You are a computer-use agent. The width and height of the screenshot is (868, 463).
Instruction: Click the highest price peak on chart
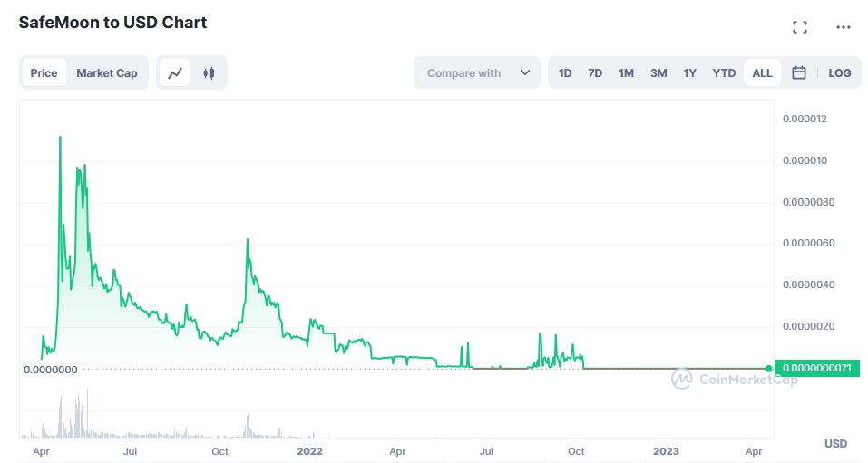pyautogui.click(x=61, y=137)
